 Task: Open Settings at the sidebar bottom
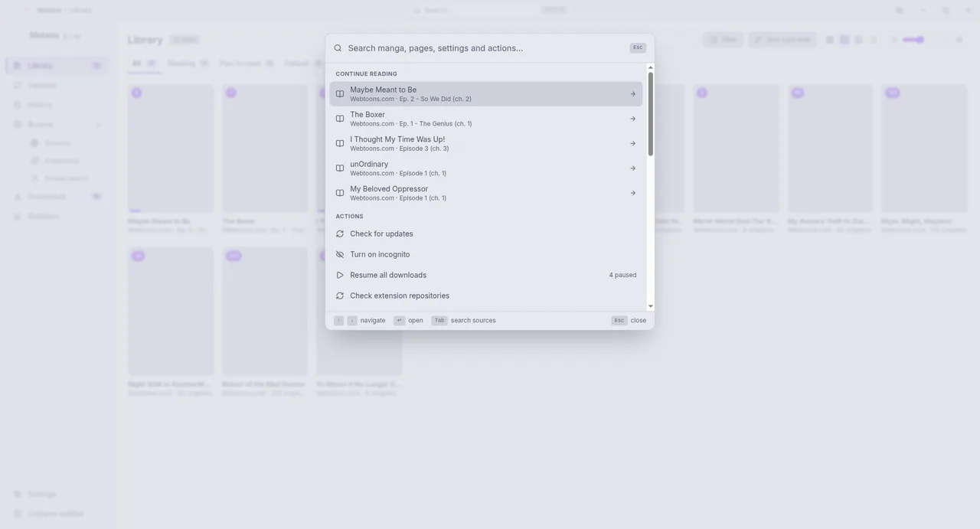[57, 494]
